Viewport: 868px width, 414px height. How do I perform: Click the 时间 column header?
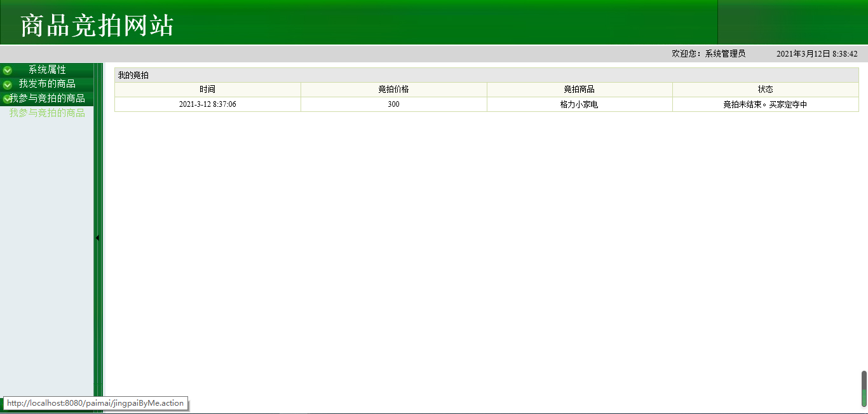[x=207, y=90]
